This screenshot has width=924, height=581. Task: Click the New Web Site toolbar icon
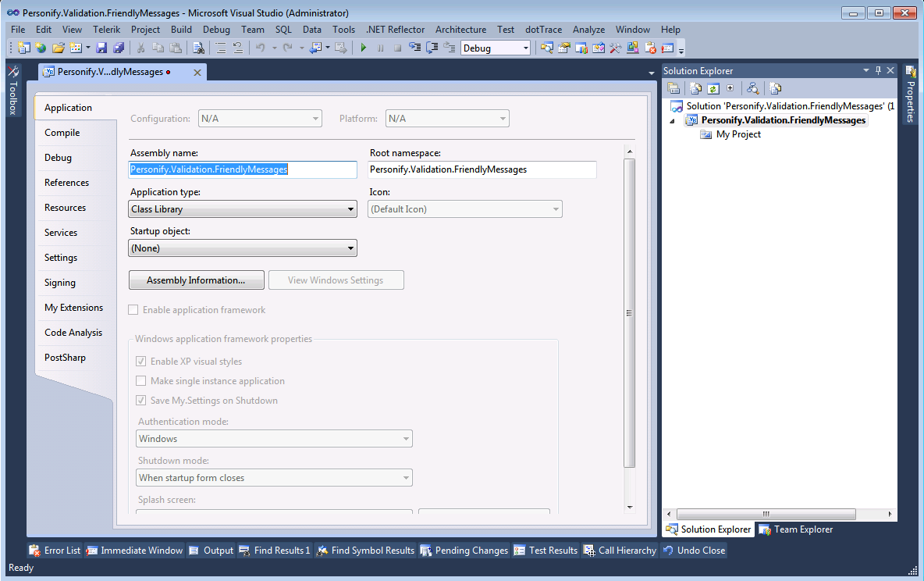click(41, 48)
